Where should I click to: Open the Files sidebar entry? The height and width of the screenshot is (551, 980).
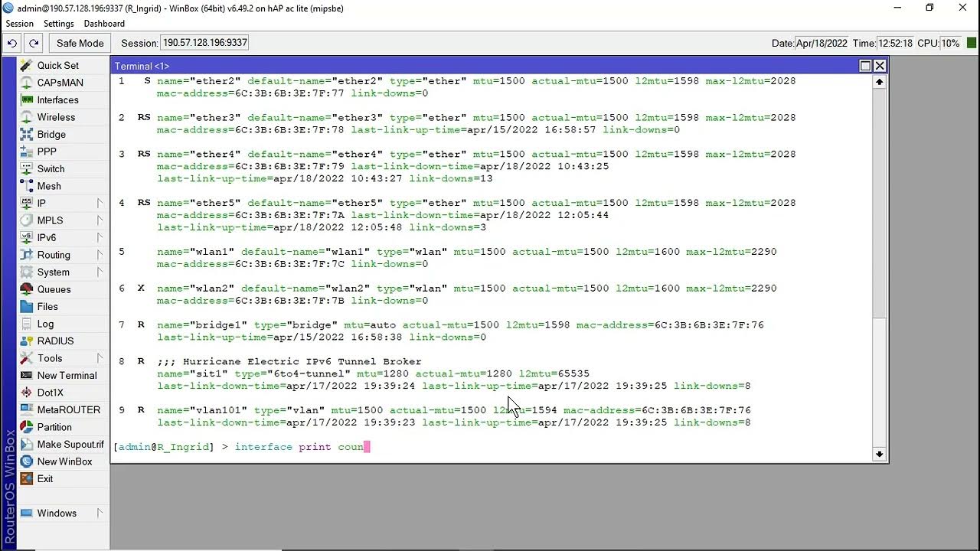(47, 306)
